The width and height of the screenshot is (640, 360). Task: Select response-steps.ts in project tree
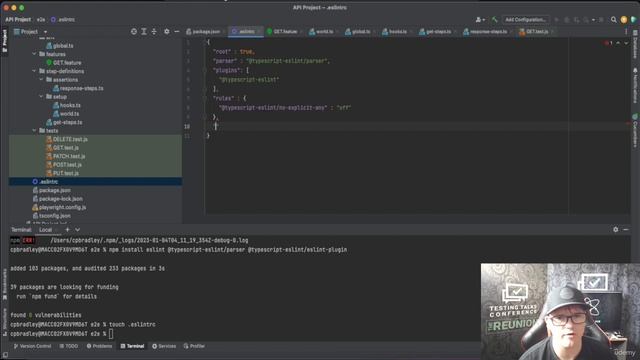click(78, 88)
